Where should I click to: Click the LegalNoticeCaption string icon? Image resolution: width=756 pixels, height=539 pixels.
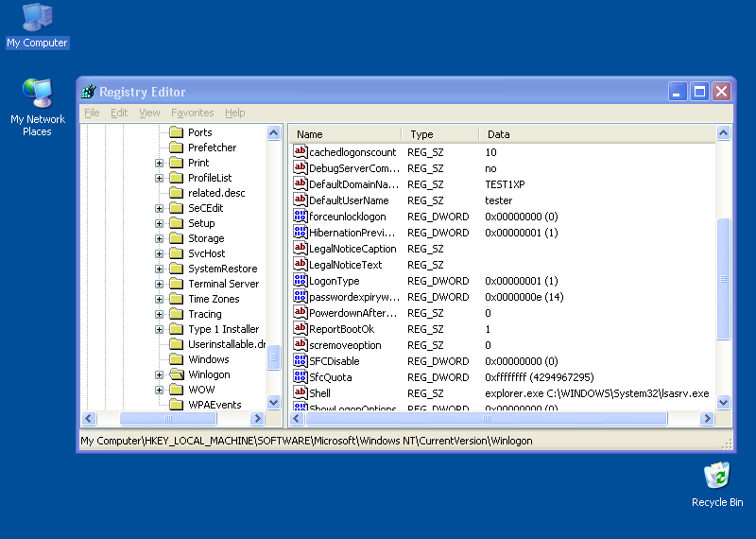(x=300, y=249)
